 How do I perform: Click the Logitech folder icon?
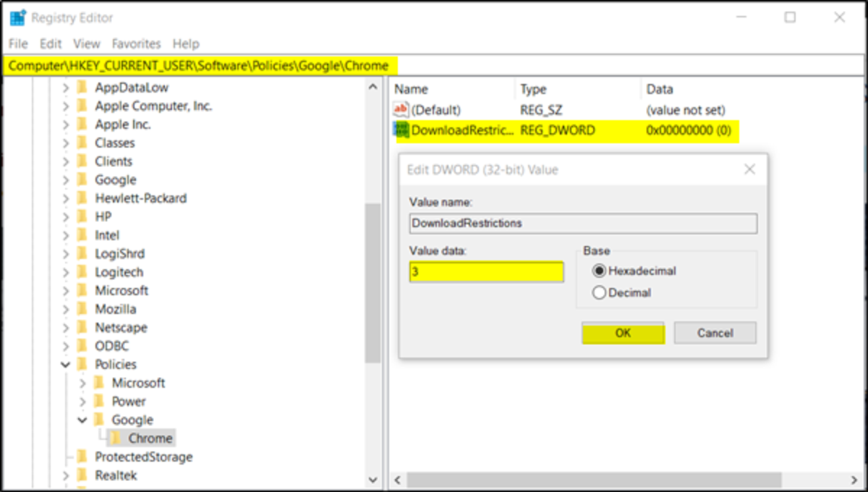[84, 272]
